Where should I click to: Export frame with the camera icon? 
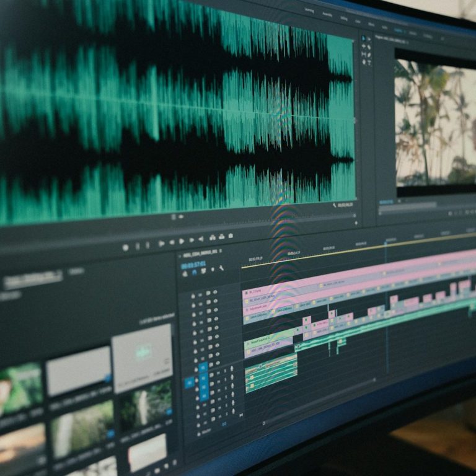(231, 236)
